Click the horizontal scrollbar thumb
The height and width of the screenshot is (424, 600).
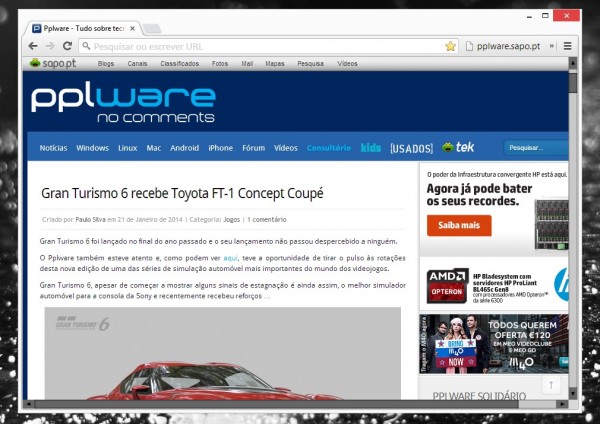pos(276,404)
